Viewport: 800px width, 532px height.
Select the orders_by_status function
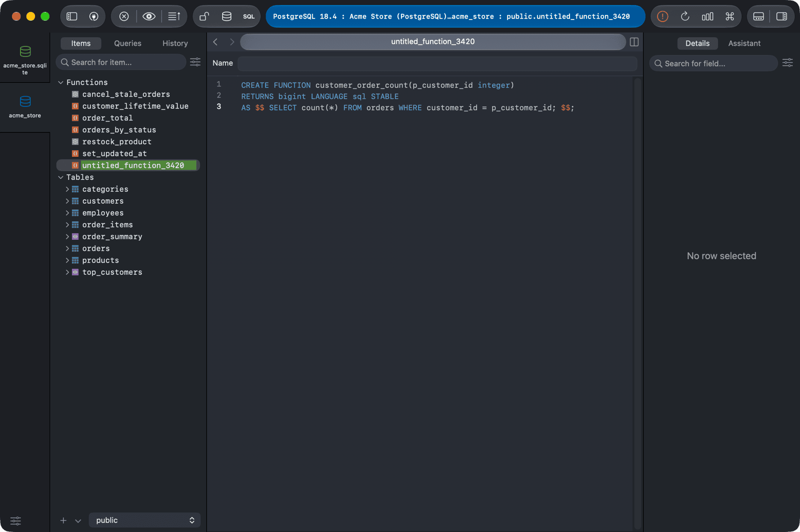click(119, 130)
